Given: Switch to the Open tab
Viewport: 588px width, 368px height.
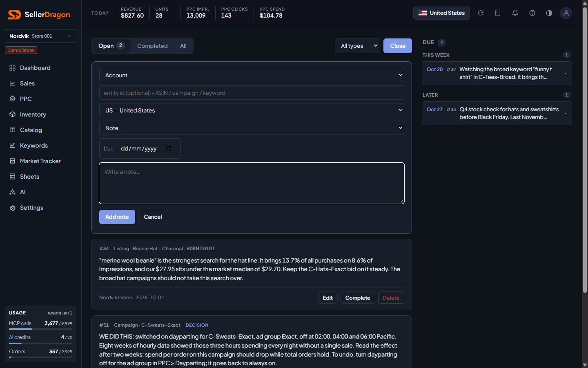Looking at the screenshot, I should pos(111,46).
